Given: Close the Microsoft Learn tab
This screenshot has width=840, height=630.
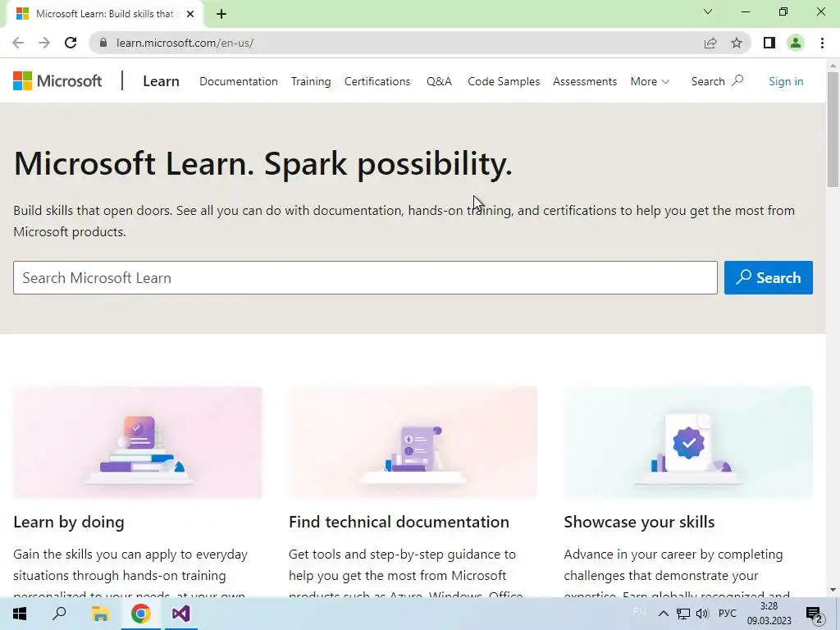Looking at the screenshot, I should (190, 14).
